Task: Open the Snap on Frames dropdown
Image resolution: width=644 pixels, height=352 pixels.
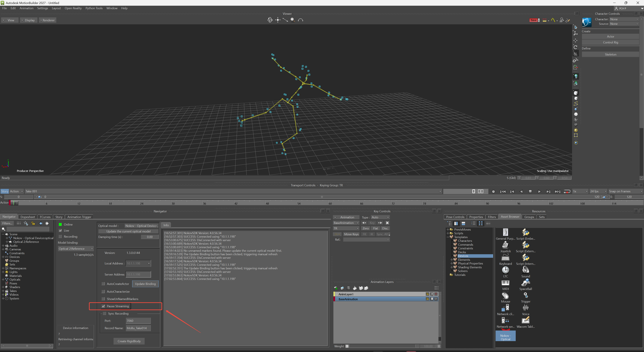Action: click(x=626, y=192)
